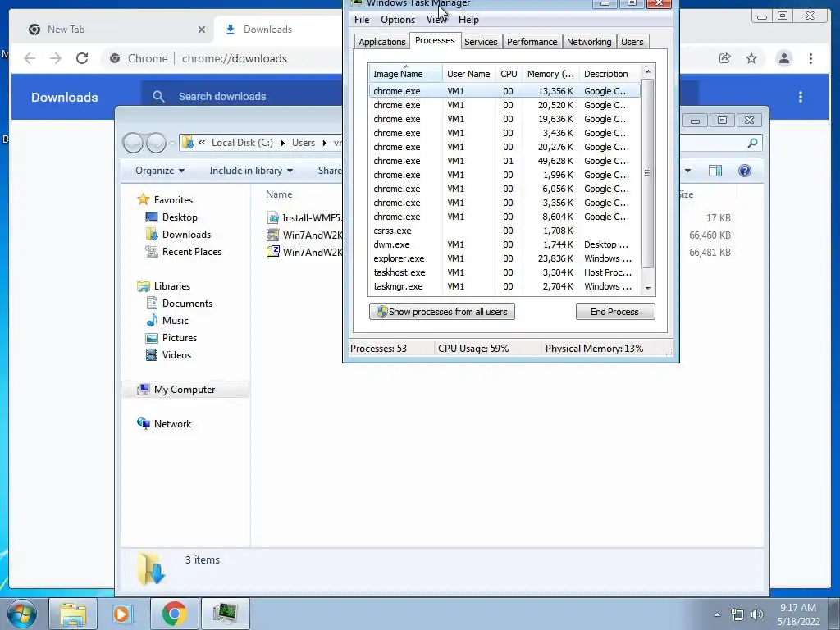
Task: Open Windows Explorer from taskbar
Action: point(73,614)
